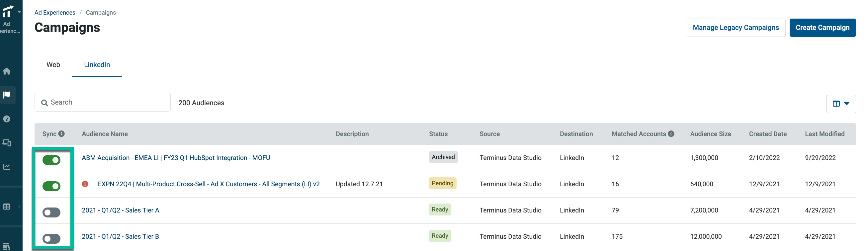Open the library books icon in sidebar
Viewport: 868px width, 251px height.
tap(6, 246)
